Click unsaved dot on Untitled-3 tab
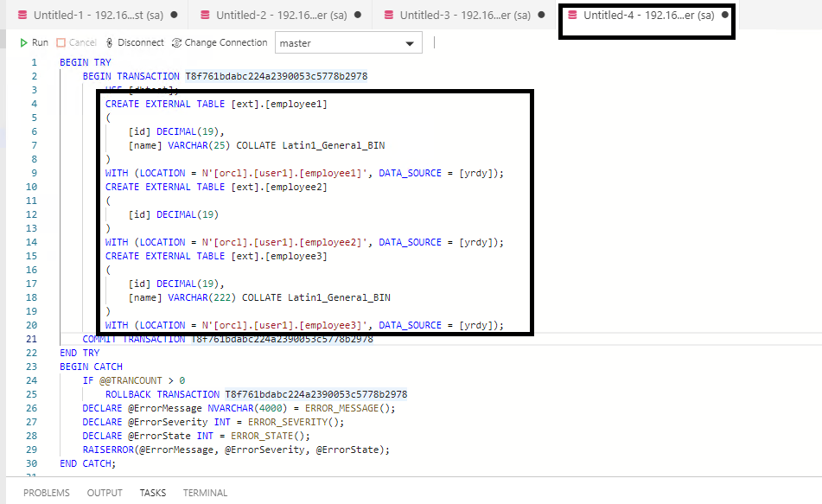Image resolution: width=822 pixels, height=504 pixels. tap(541, 15)
